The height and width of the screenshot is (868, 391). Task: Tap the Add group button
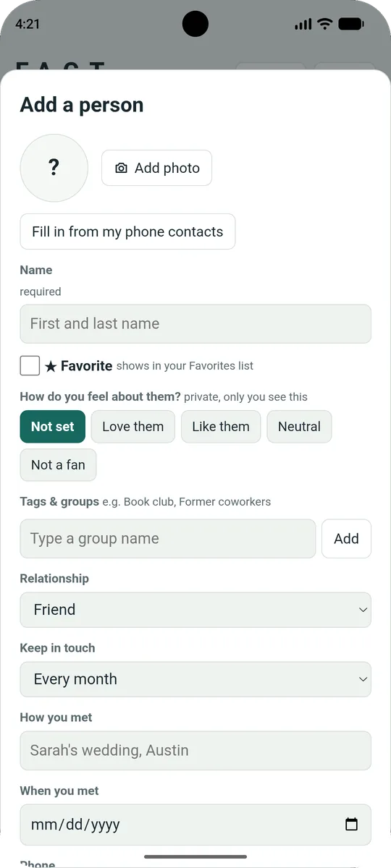pyautogui.click(x=346, y=538)
